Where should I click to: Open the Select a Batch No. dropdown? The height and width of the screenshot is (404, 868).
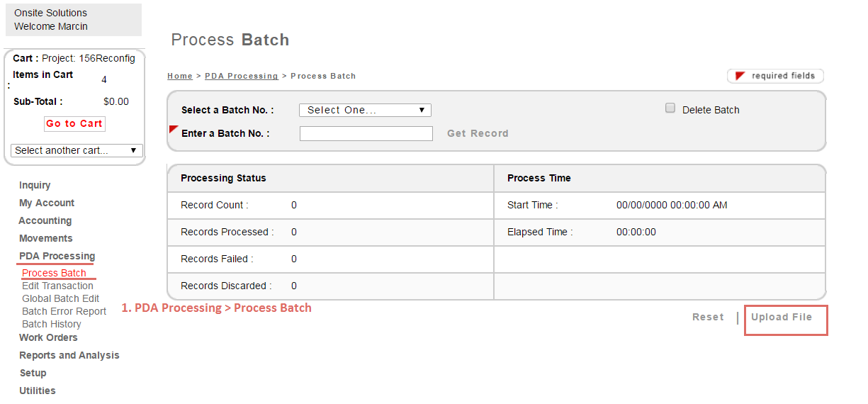tap(365, 110)
